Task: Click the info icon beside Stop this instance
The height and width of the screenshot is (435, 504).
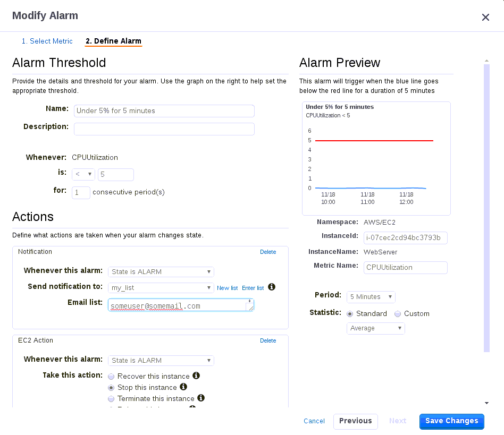Action: point(183,387)
